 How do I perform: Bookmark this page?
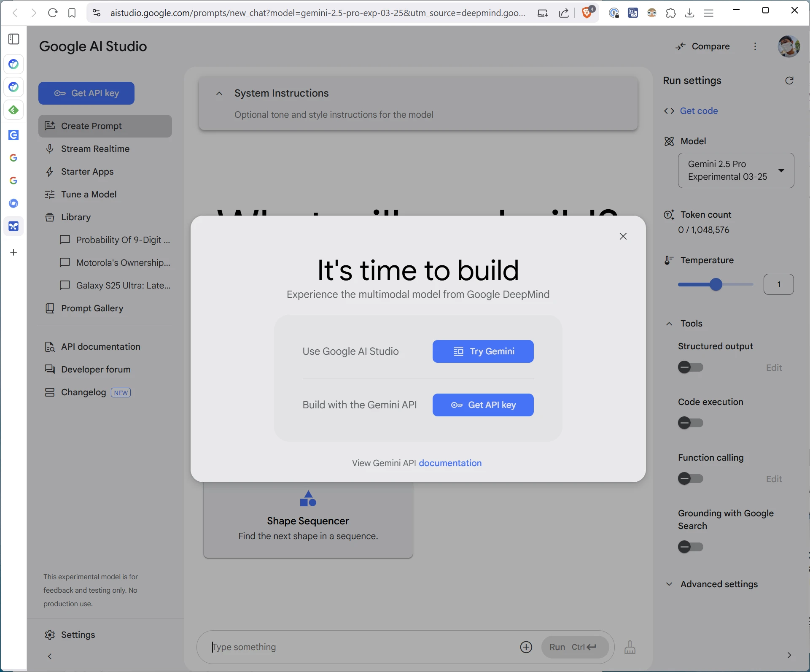pos(72,13)
